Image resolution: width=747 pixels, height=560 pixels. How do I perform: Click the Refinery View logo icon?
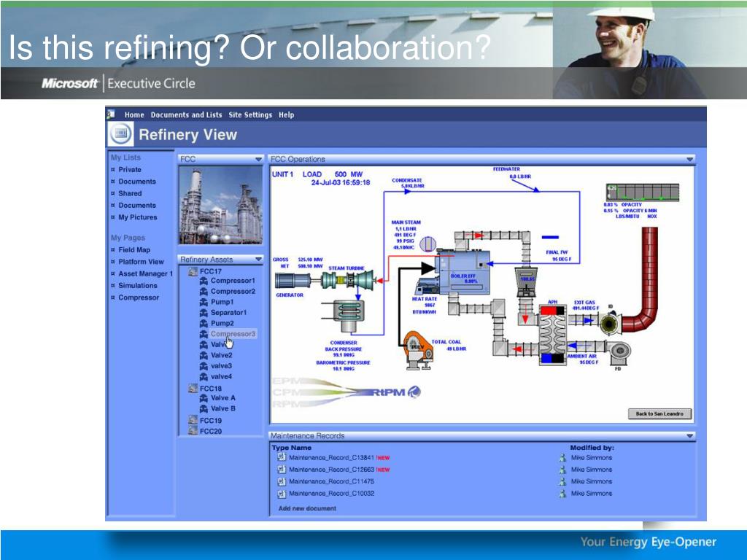click(x=120, y=134)
